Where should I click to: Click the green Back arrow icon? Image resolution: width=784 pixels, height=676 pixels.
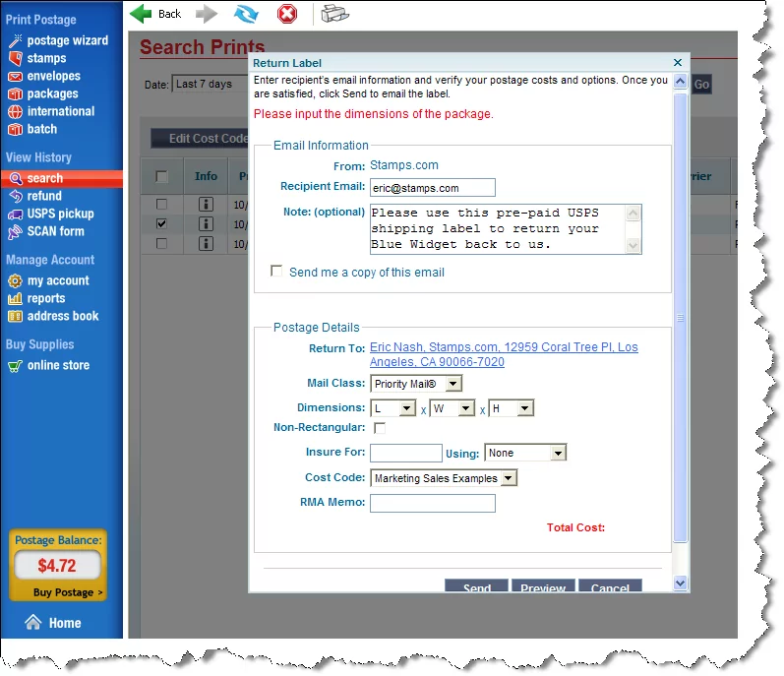(x=142, y=14)
